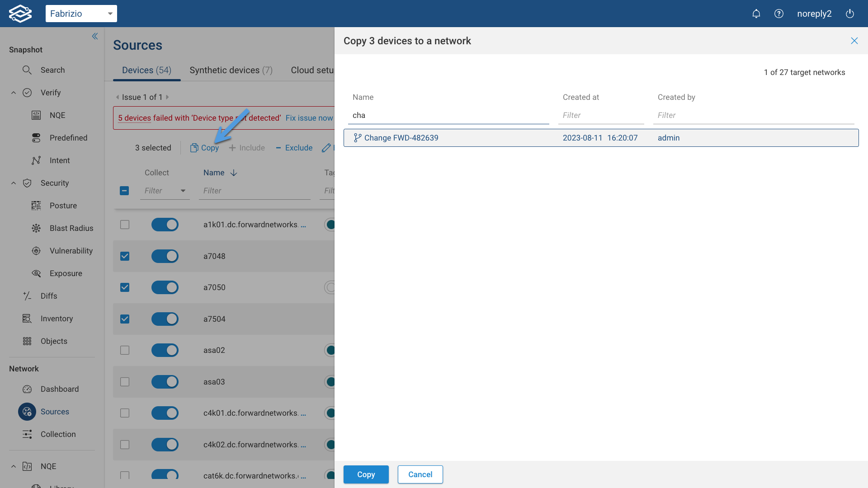Switch to Synthetic devices tab
This screenshot has height=488, width=868.
231,70
